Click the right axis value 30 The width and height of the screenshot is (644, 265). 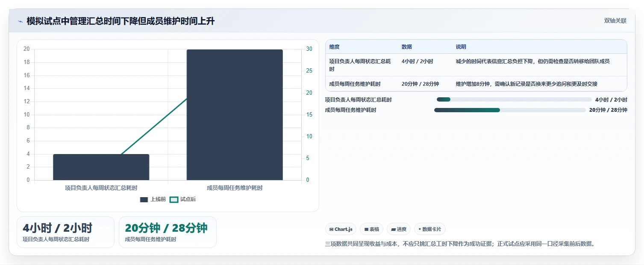(x=310, y=49)
